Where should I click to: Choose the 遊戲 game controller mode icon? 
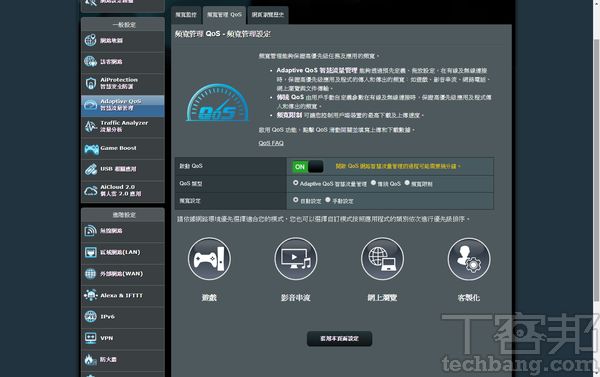tap(209, 259)
